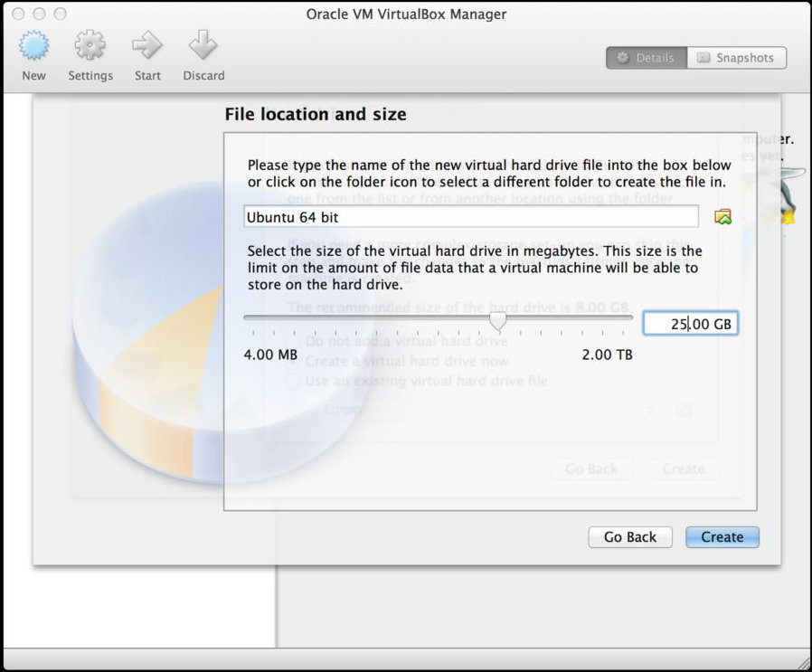Click the 4.00 MB minimum label
Image resolution: width=812 pixels, height=672 pixels.
click(x=270, y=355)
